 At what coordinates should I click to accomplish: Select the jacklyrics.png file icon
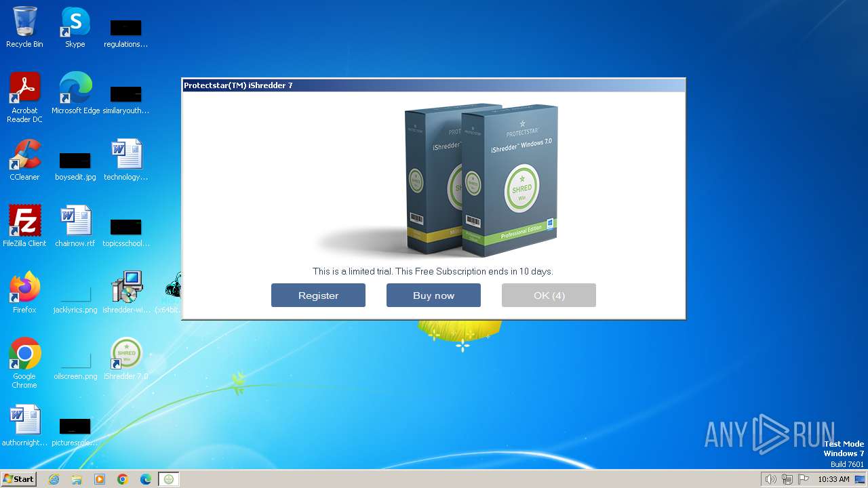[75, 298]
